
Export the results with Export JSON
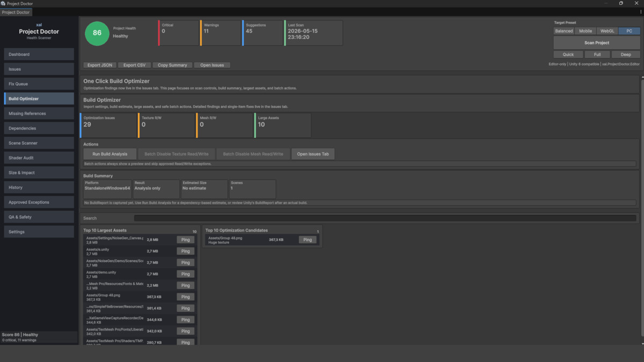(100, 65)
